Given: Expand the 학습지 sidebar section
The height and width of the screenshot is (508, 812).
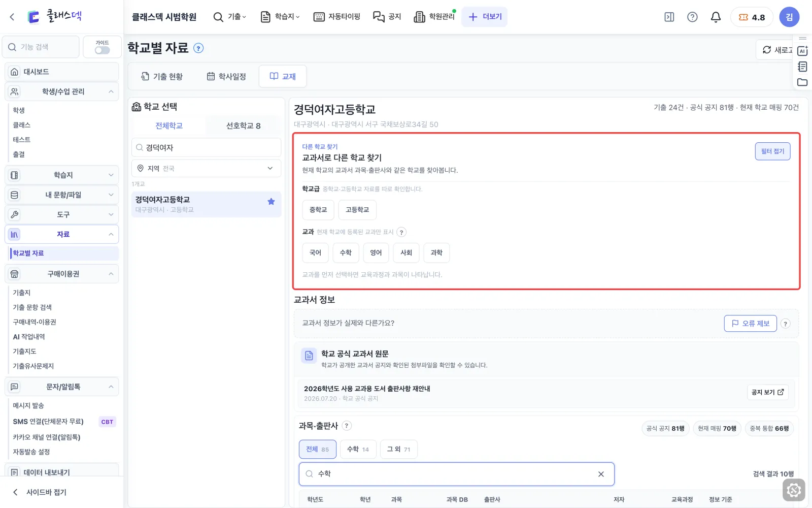Looking at the screenshot, I should click(x=62, y=175).
